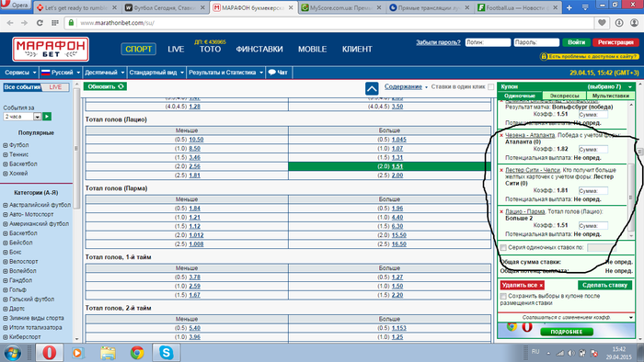
Task: Toggle the LIVE events filter
Action: pyautogui.click(x=55, y=87)
